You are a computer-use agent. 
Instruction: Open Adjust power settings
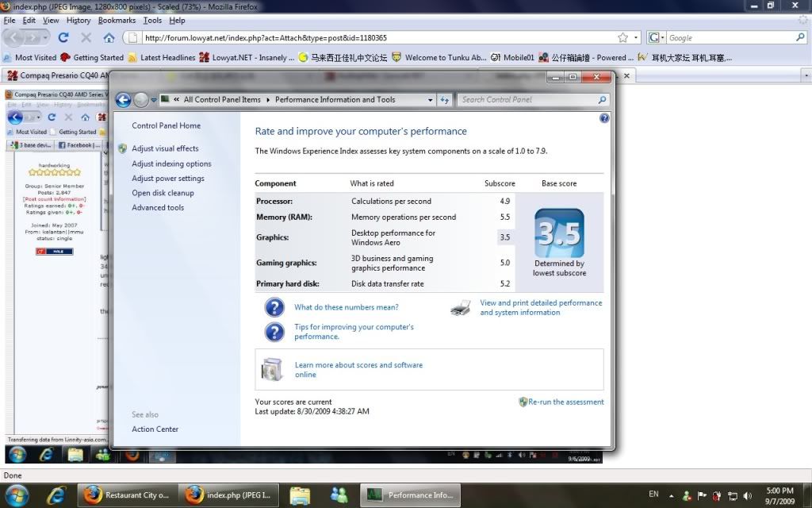coord(168,179)
